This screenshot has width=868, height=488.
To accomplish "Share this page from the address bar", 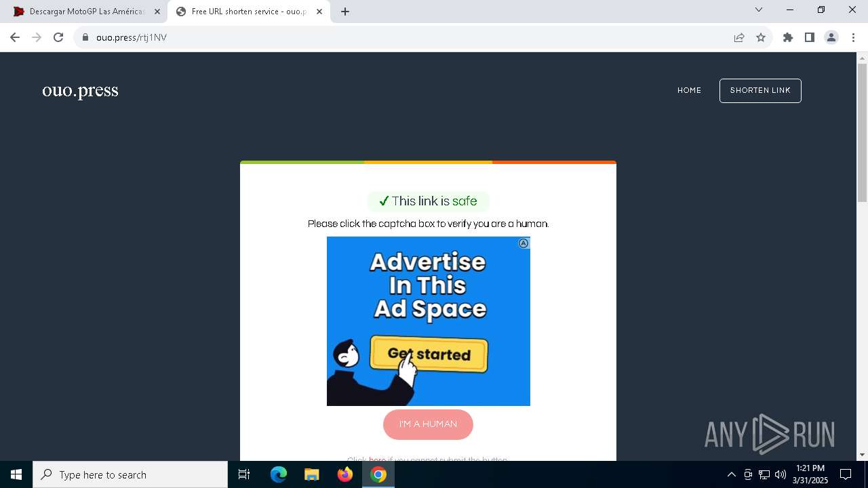I will (x=739, y=37).
